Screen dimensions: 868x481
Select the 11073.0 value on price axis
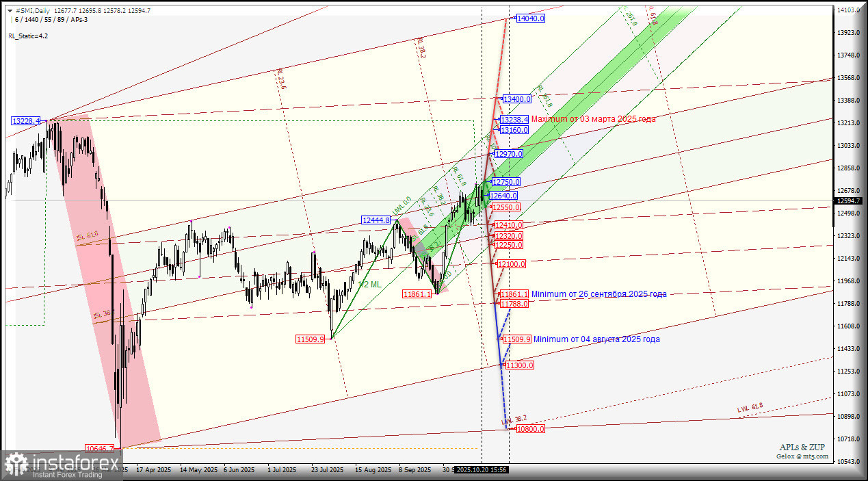[x=847, y=394]
